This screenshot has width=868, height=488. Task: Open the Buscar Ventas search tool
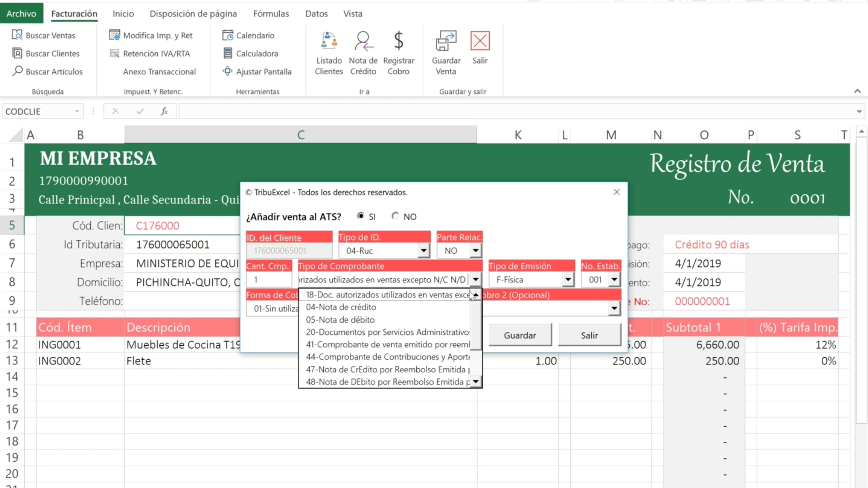(x=44, y=35)
